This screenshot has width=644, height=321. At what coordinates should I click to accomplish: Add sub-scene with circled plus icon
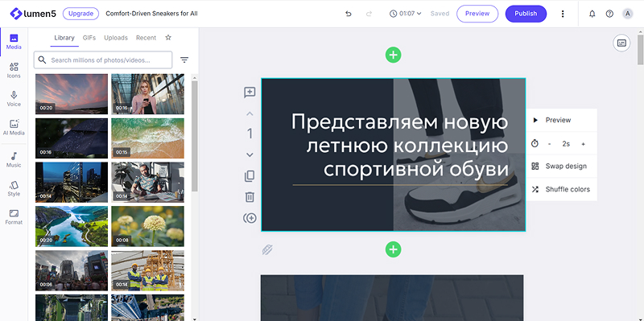(250, 218)
